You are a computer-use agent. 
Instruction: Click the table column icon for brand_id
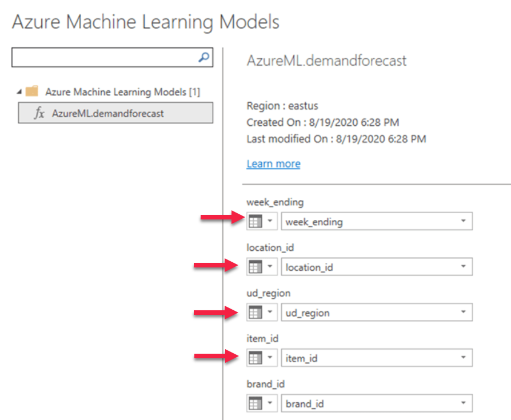tap(255, 403)
